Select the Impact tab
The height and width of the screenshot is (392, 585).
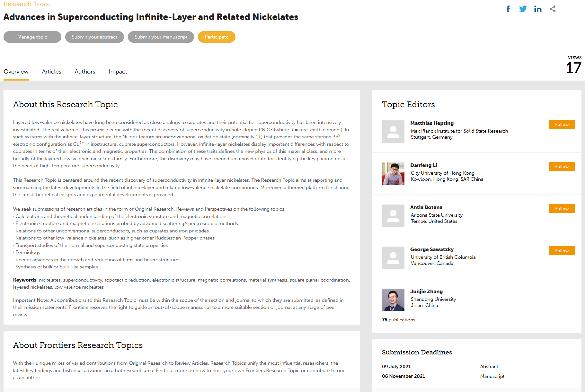118,72
